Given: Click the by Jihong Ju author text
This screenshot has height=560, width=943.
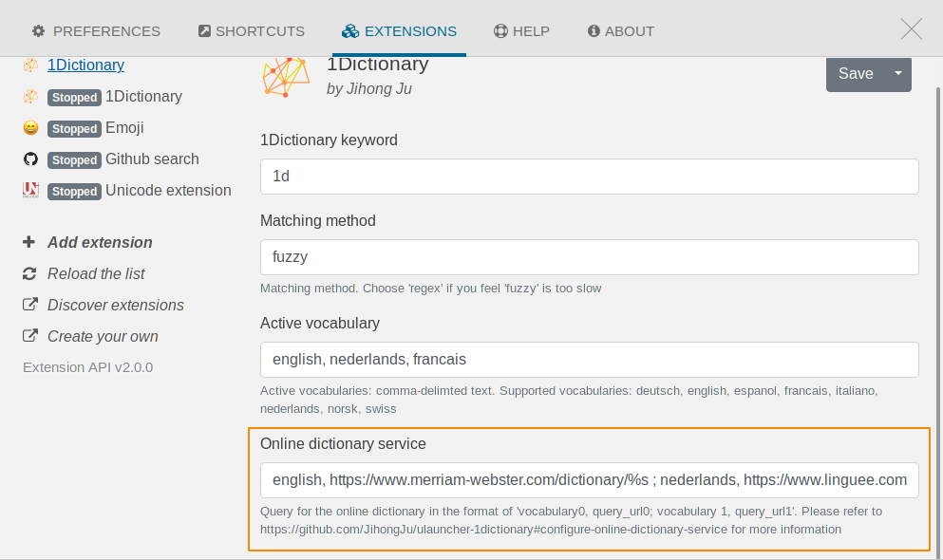Looking at the screenshot, I should (369, 89).
